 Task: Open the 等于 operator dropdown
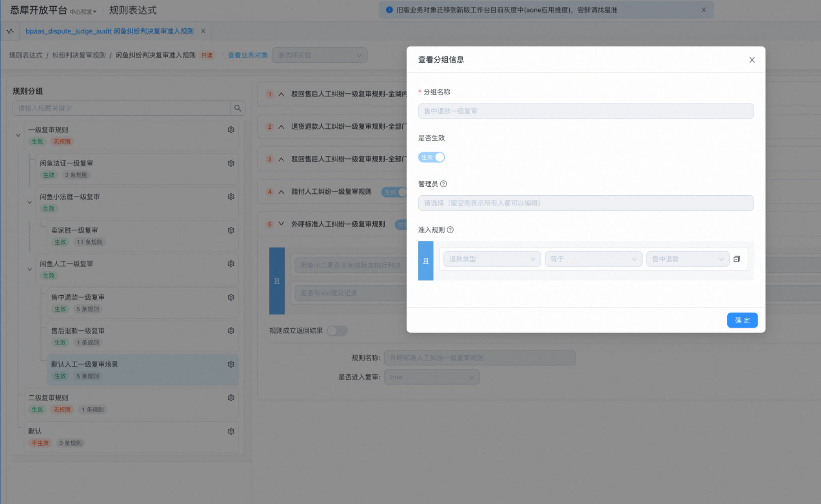[593, 259]
